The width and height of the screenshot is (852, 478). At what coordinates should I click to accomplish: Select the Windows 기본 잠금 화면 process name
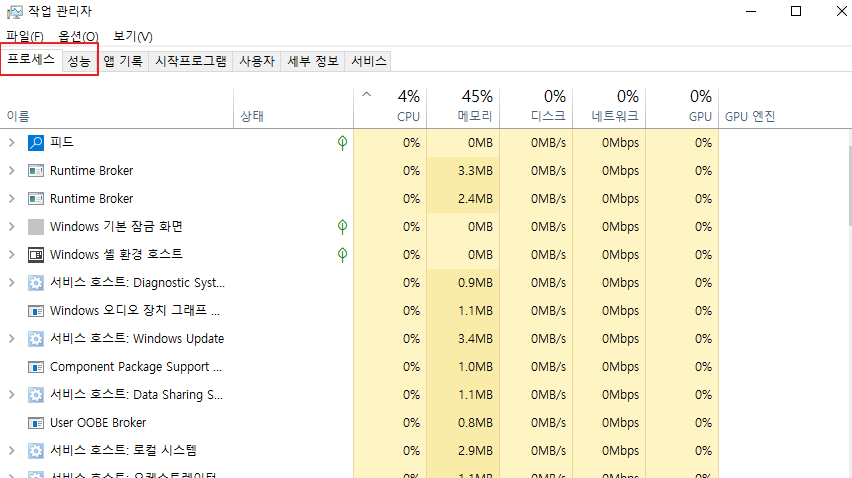tap(116, 227)
